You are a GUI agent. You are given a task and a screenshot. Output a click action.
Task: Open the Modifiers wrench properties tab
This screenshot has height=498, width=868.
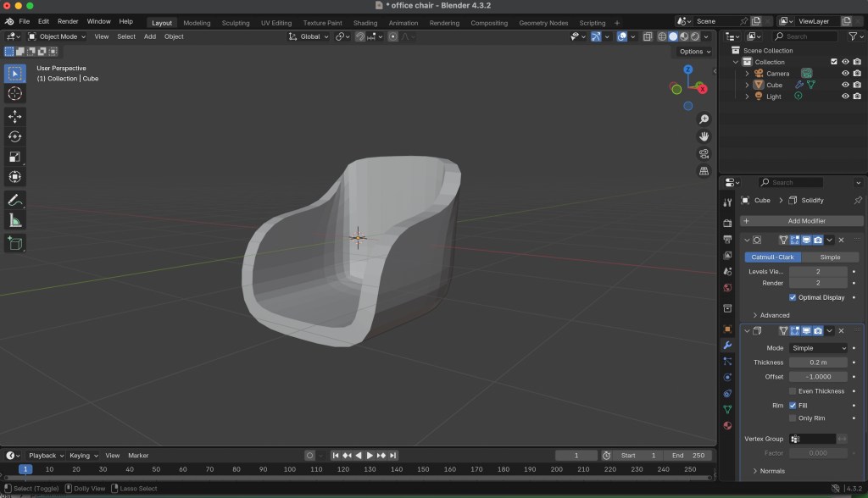tap(727, 346)
